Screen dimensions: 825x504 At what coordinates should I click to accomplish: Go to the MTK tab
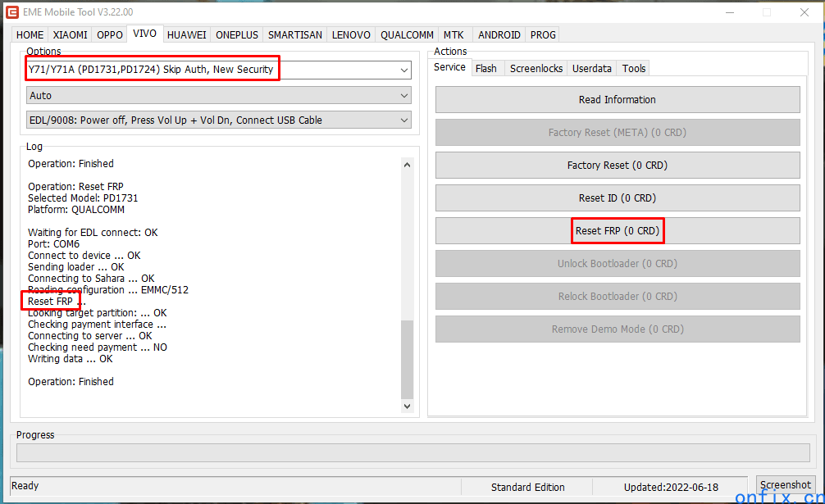454,35
